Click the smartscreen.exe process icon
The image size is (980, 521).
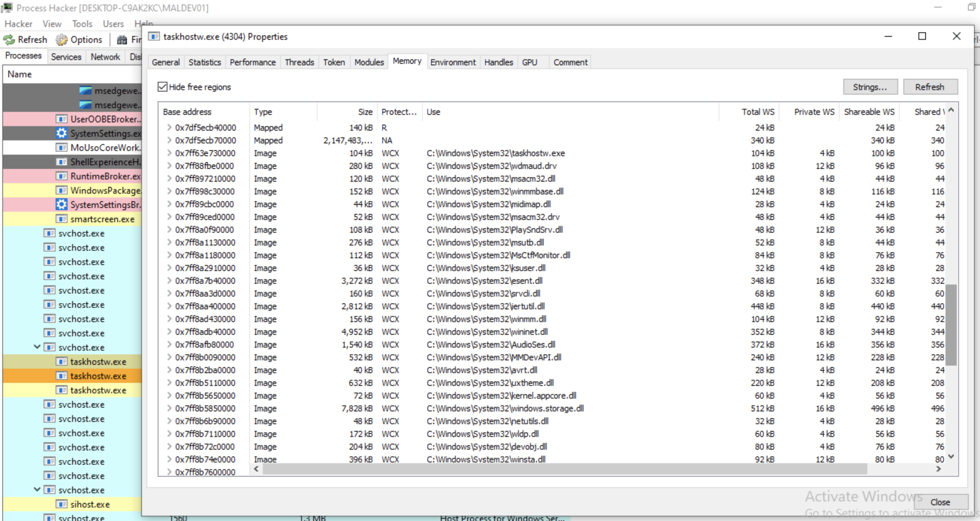61,219
